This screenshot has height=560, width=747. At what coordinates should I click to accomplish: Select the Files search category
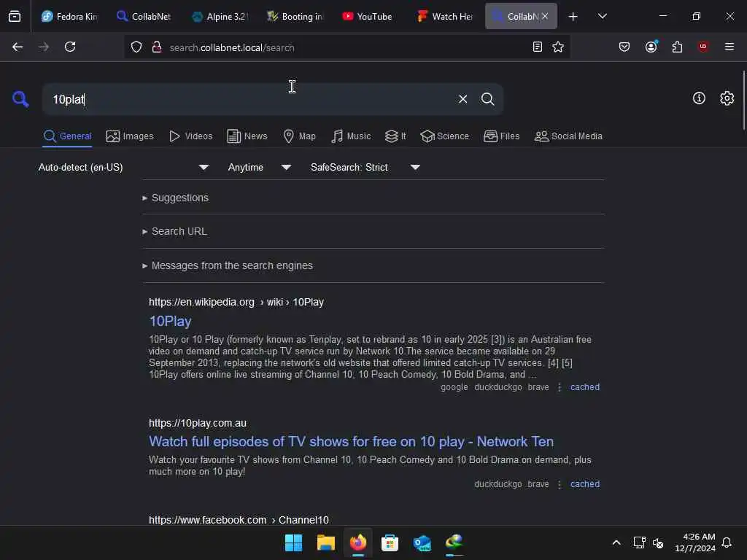point(502,136)
